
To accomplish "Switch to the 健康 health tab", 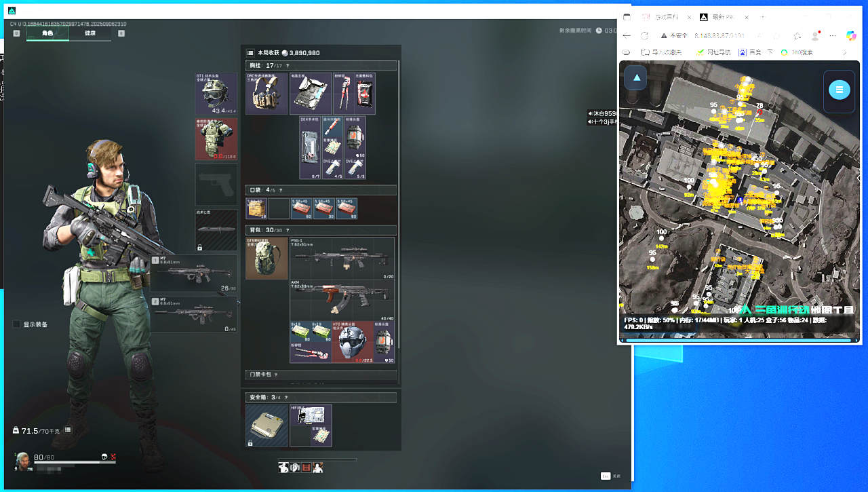I will coord(90,33).
